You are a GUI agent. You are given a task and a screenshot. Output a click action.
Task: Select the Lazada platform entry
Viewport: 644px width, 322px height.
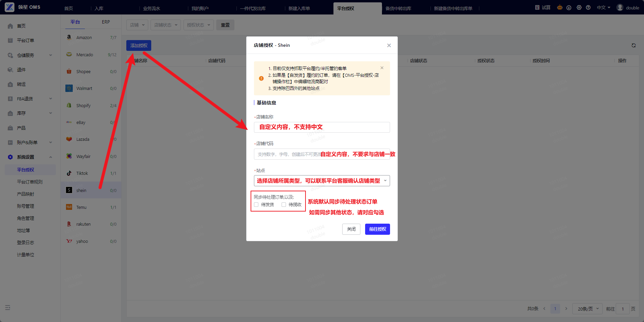[x=91, y=139]
